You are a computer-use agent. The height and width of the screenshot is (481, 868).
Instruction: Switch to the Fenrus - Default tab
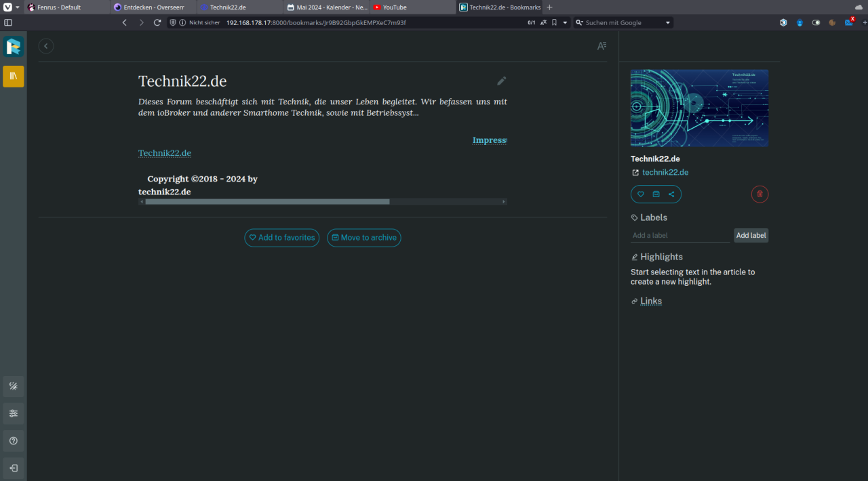(x=67, y=7)
